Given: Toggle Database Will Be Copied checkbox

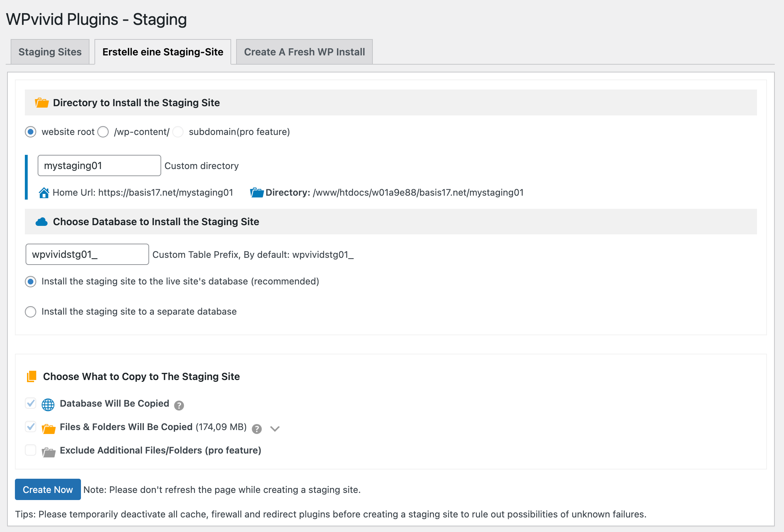Looking at the screenshot, I should (x=31, y=403).
